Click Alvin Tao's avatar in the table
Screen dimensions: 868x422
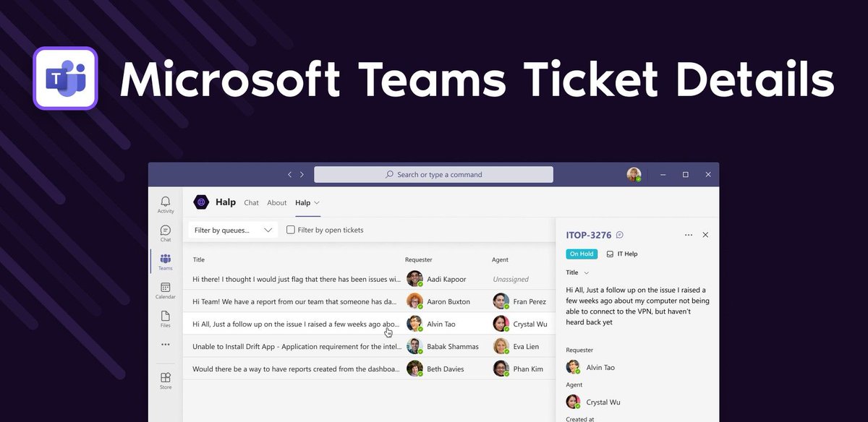tap(414, 324)
